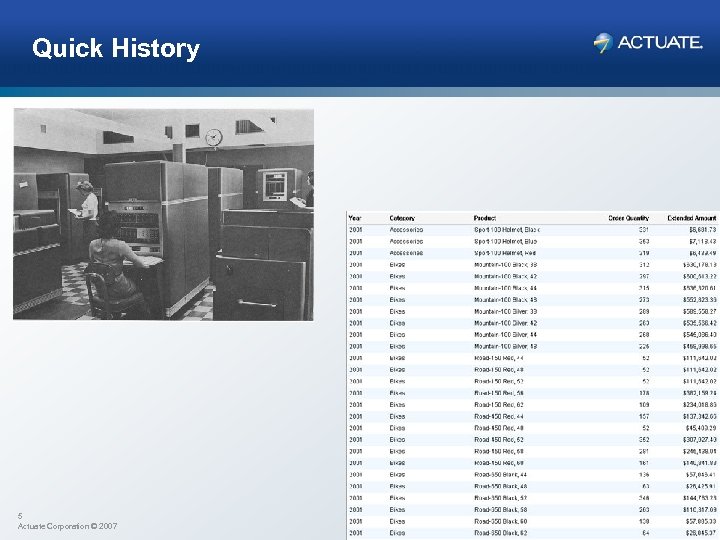Click the Category column header
Image resolution: width=720 pixels, height=540 pixels.
402,218
